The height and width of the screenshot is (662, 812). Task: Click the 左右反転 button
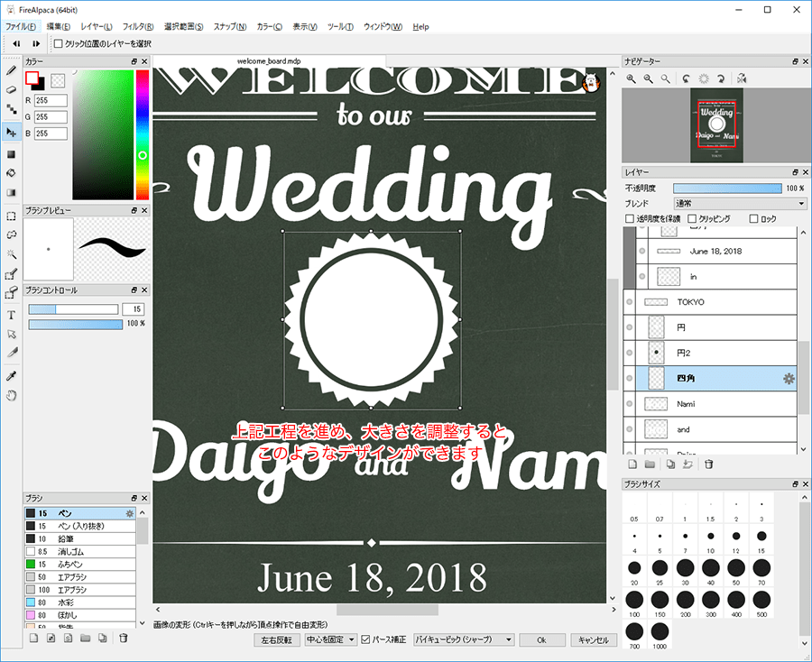(277, 639)
